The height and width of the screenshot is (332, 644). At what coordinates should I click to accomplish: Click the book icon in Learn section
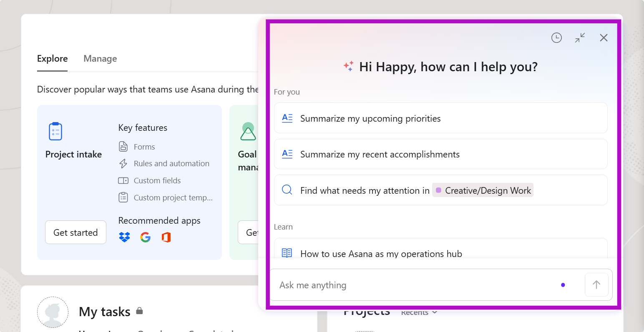tap(287, 253)
